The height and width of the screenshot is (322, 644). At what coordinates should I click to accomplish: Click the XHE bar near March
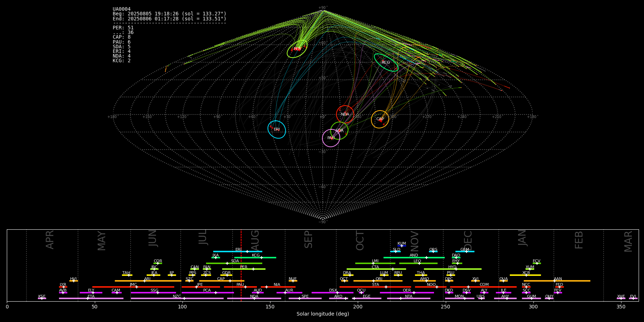pyautogui.click(x=621, y=298)
